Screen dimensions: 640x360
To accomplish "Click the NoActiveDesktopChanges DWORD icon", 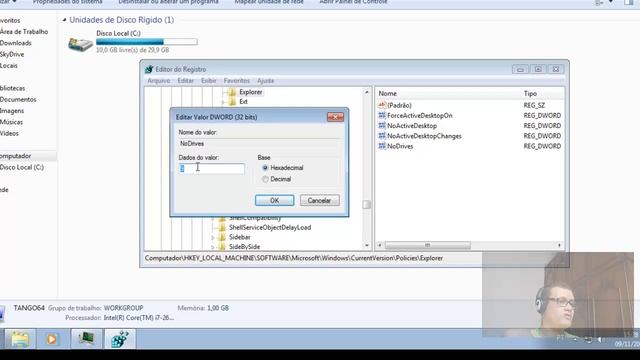I will point(382,136).
